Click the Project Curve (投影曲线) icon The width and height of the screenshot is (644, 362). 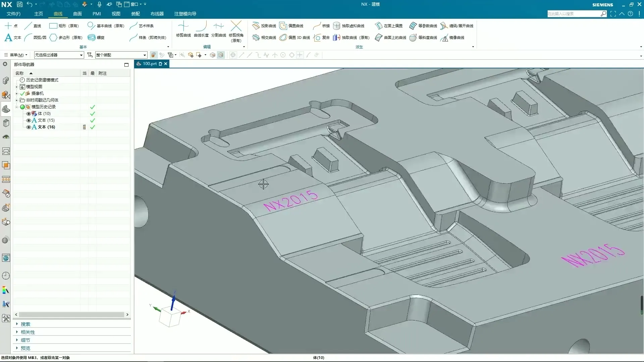(x=256, y=26)
